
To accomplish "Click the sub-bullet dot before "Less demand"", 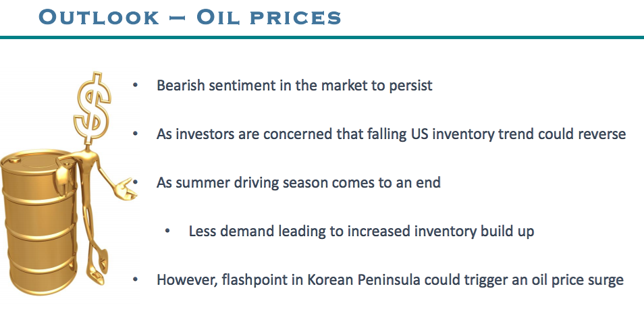I will pyautogui.click(x=168, y=231).
